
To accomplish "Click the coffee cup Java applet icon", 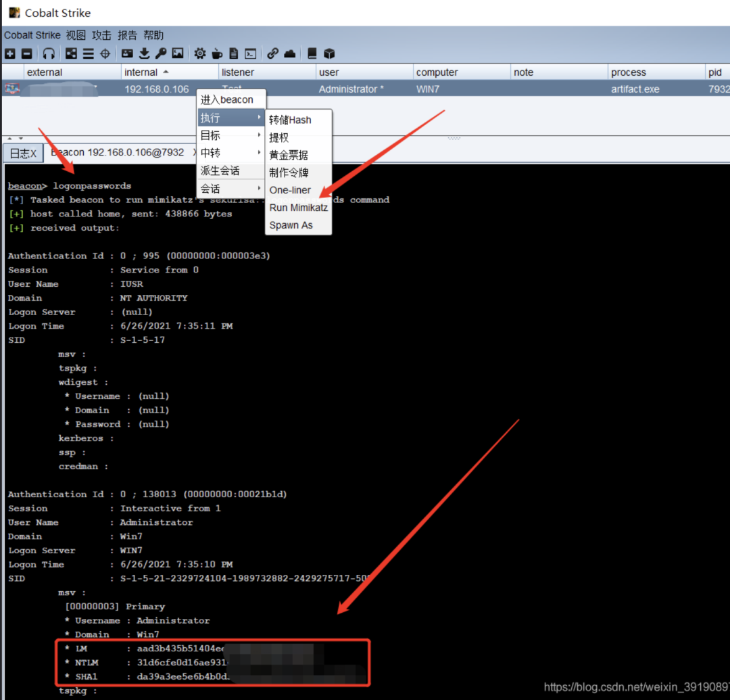I will (217, 53).
